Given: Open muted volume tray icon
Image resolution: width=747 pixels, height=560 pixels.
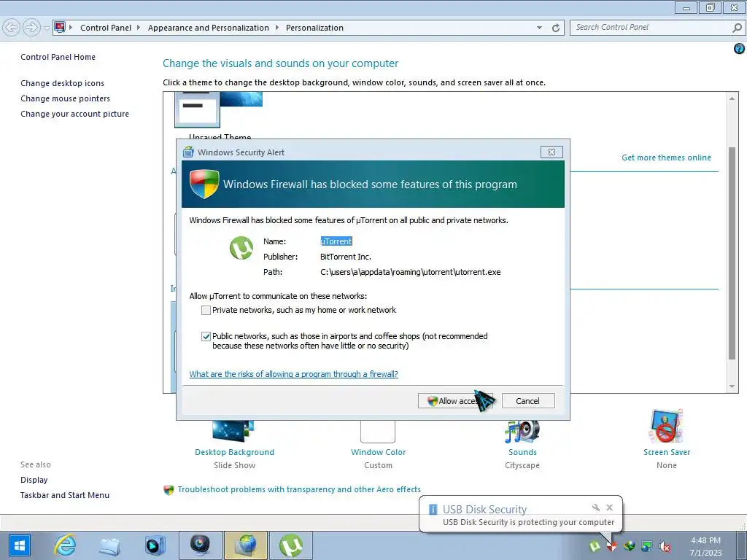Looking at the screenshot, I should click(665, 546).
